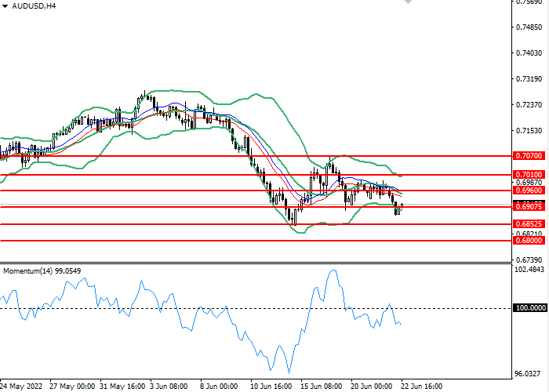Click the 0.67390 value on price axis
This screenshot has height=392, width=549.
click(x=529, y=260)
